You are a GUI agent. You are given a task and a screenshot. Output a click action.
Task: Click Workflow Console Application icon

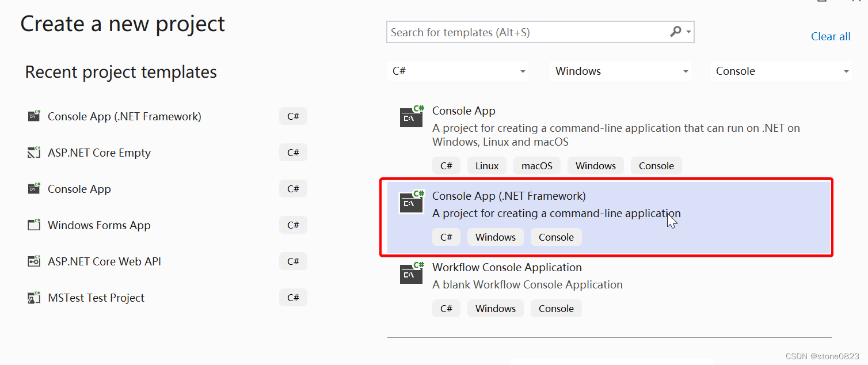point(412,273)
